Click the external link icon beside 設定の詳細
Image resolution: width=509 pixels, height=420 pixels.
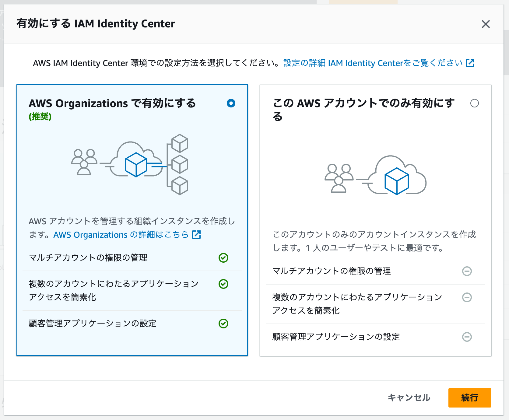click(x=471, y=63)
